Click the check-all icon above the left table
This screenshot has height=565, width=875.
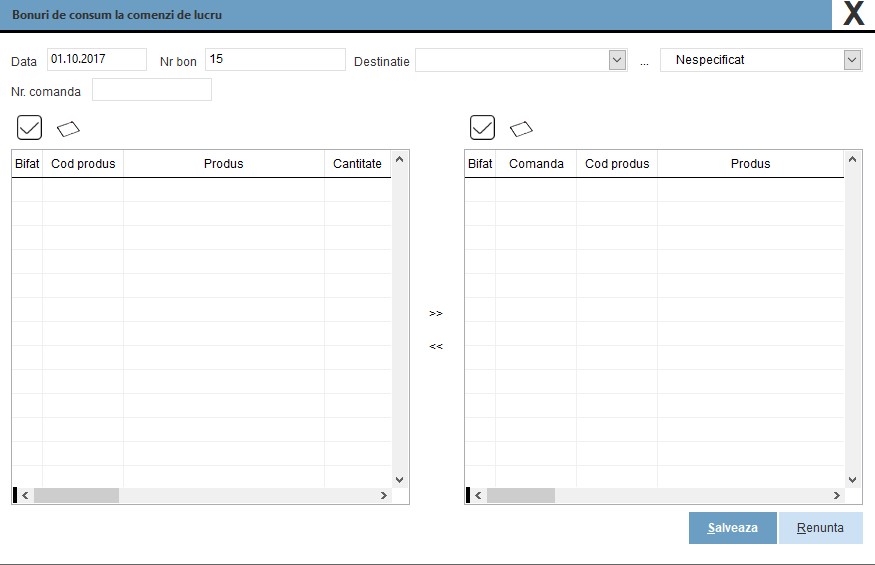pyautogui.click(x=30, y=127)
